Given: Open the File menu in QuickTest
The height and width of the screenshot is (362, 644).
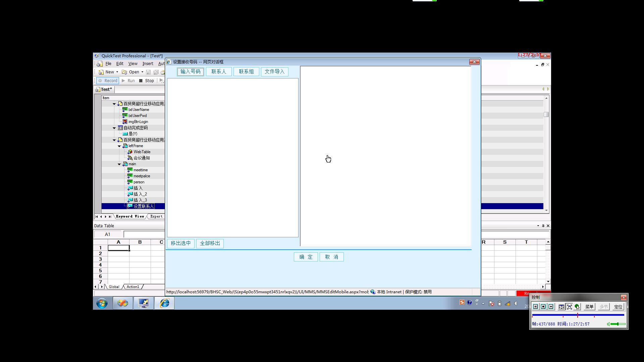Looking at the screenshot, I should point(108,64).
